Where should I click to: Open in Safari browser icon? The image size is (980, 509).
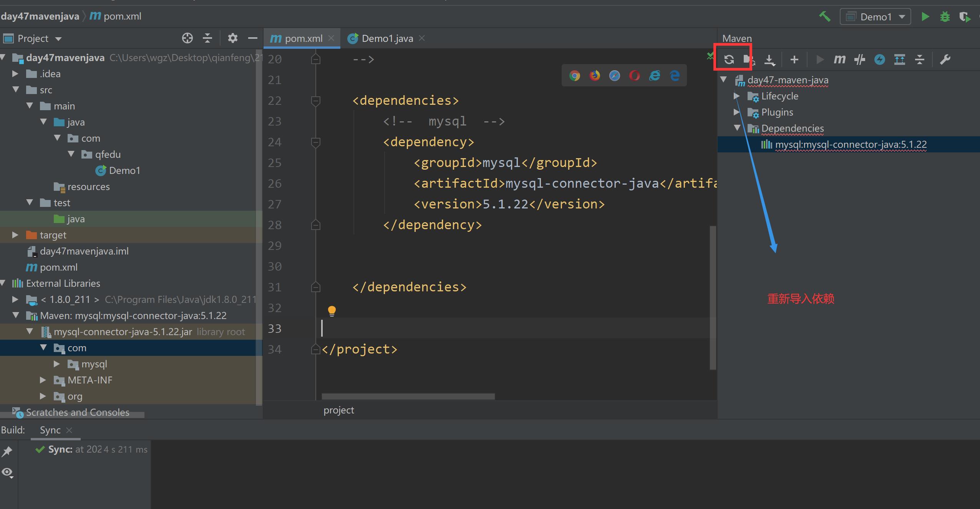pyautogui.click(x=615, y=76)
